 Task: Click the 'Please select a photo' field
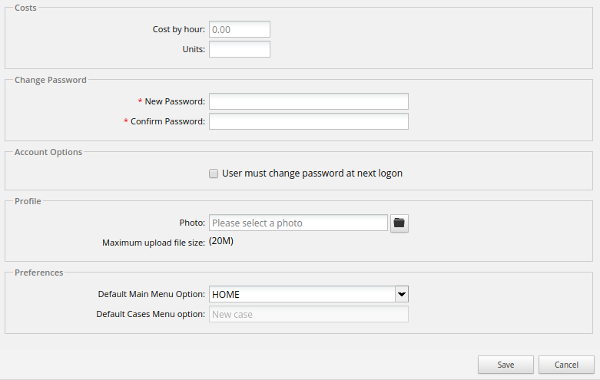pyautogui.click(x=298, y=223)
